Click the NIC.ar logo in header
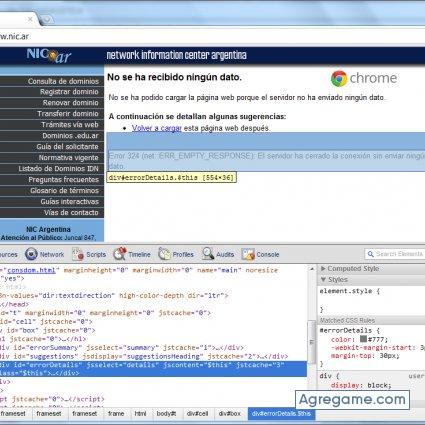The height and width of the screenshot is (425, 425). (49, 55)
